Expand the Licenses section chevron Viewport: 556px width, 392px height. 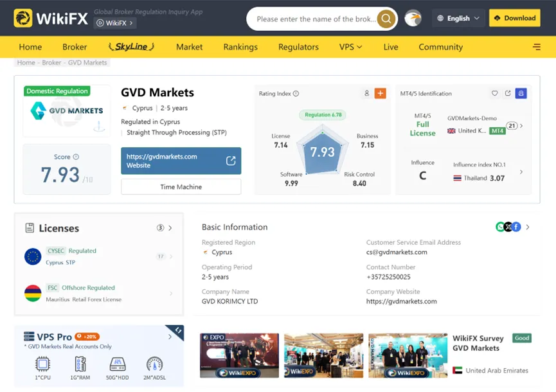pyautogui.click(x=170, y=228)
